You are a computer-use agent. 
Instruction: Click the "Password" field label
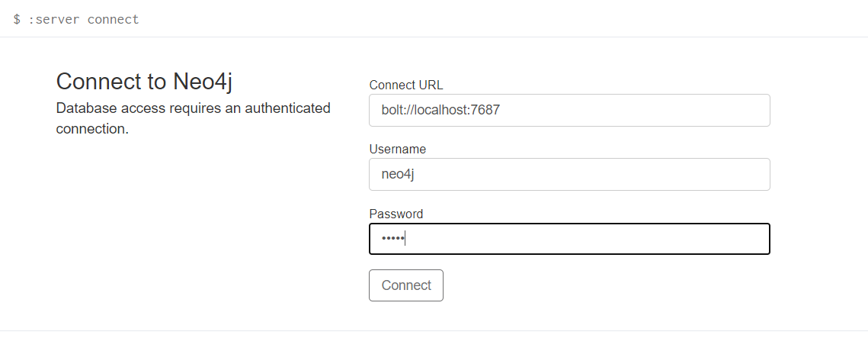(x=396, y=214)
